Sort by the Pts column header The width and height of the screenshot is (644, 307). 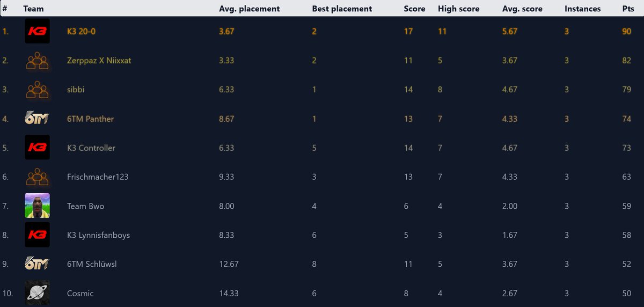point(628,9)
